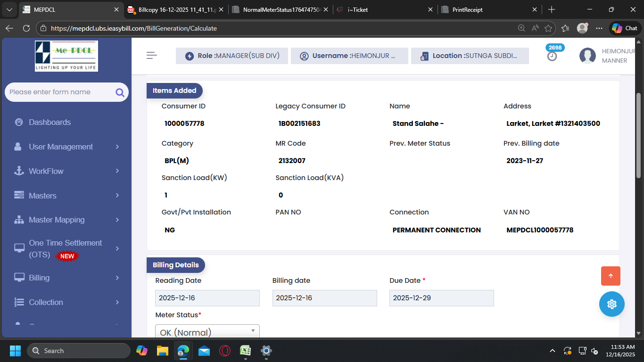Expand the User Management menu
The height and width of the screenshot is (362, 644).
(x=66, y=147)
